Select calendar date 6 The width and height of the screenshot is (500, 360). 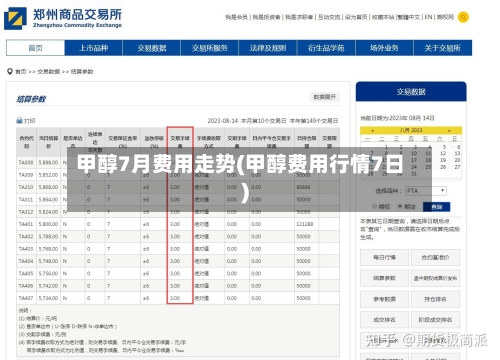point(459,147)
